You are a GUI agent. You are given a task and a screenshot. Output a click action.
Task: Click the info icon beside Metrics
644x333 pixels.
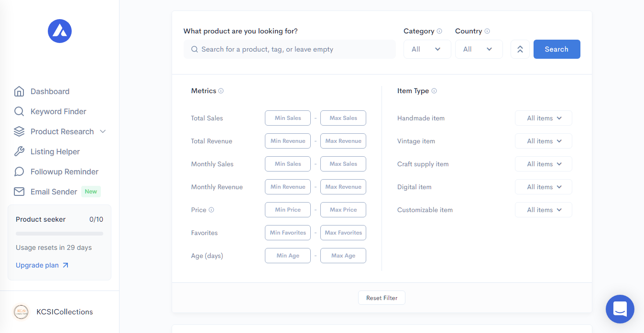pos(221,91)
